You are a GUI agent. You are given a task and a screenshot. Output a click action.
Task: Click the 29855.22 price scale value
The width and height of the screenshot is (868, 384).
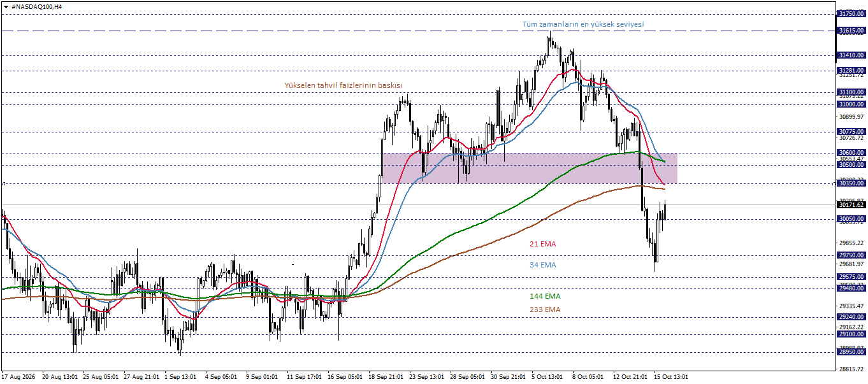[851, 243]
